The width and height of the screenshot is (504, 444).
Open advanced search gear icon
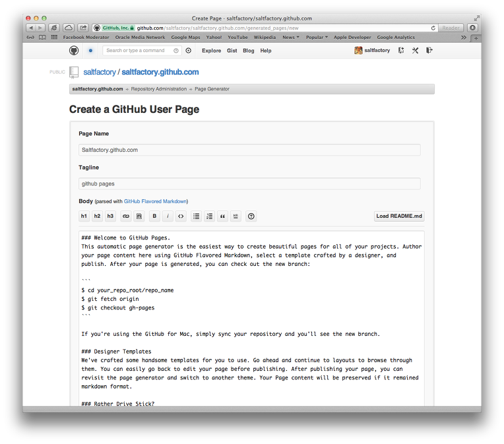coord(189,51)
